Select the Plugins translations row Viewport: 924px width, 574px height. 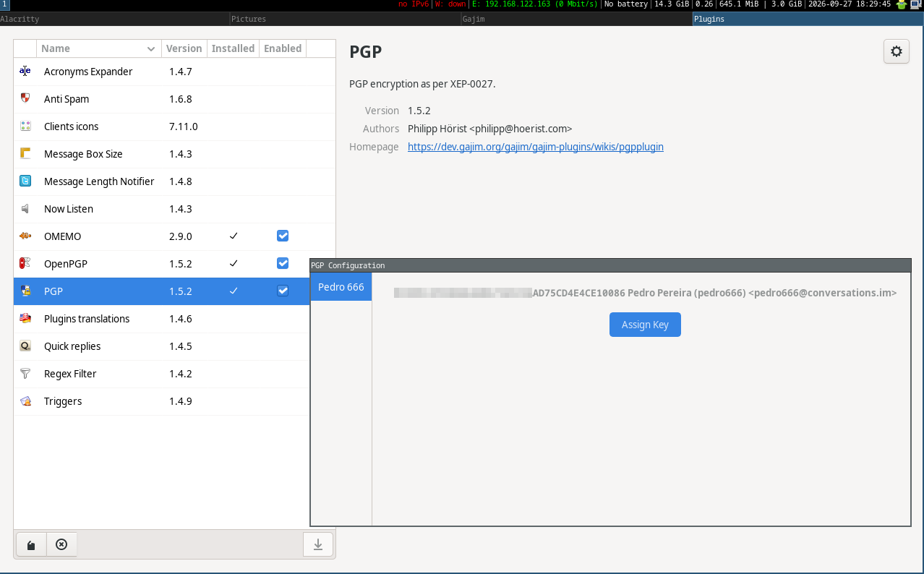click(174, 319)
